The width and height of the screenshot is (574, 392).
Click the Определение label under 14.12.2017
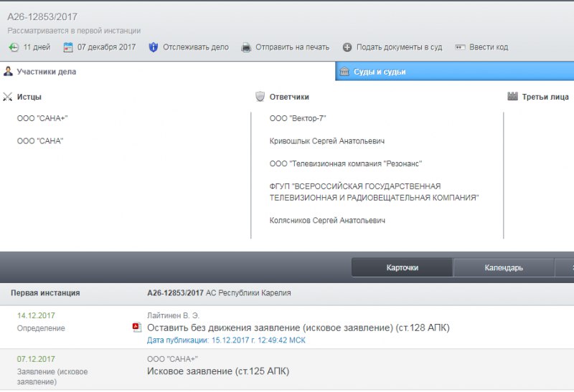point(41,328)
